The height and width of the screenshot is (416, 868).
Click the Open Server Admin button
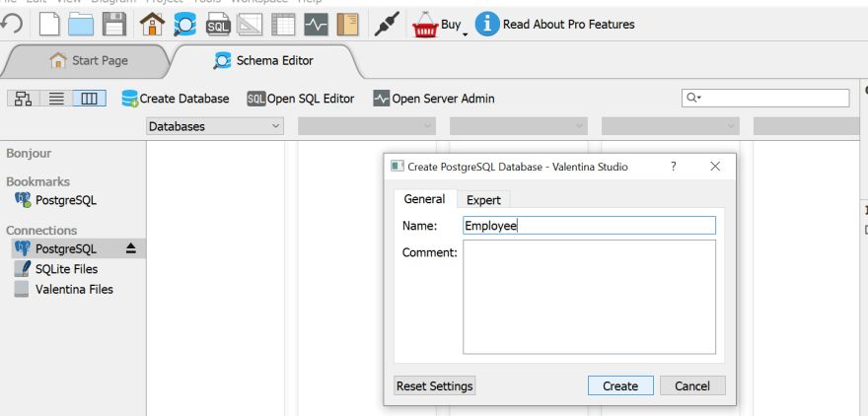click(434, 99)
